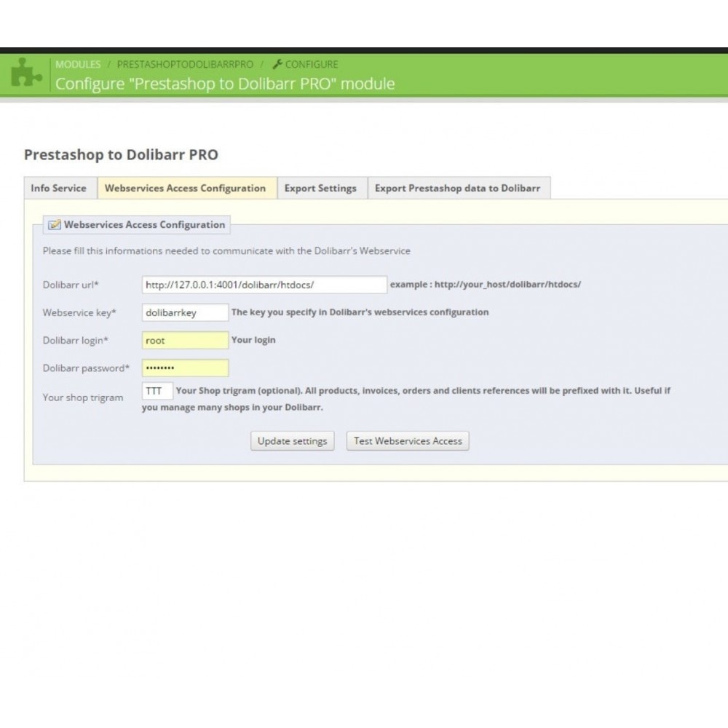Click the 'Dolibarr login*' label
728x728 pixels.
pos(75,340)
